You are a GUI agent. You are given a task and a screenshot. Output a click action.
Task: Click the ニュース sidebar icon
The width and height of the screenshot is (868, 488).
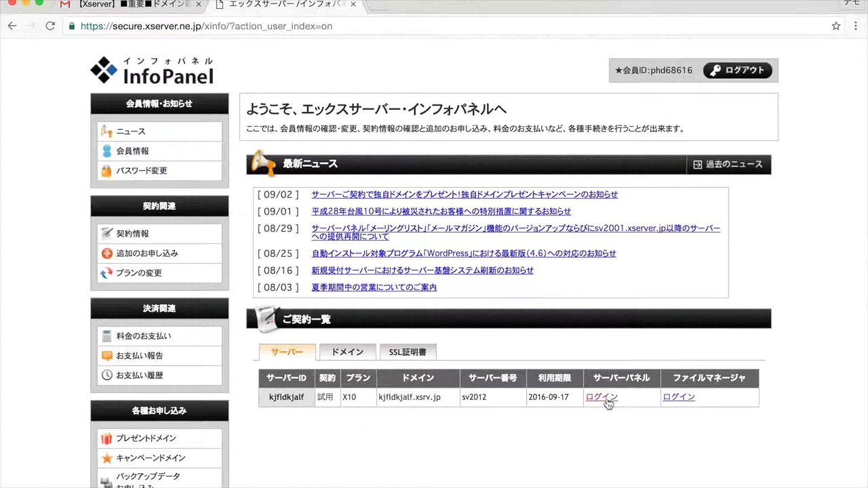[x=106, y=131]
